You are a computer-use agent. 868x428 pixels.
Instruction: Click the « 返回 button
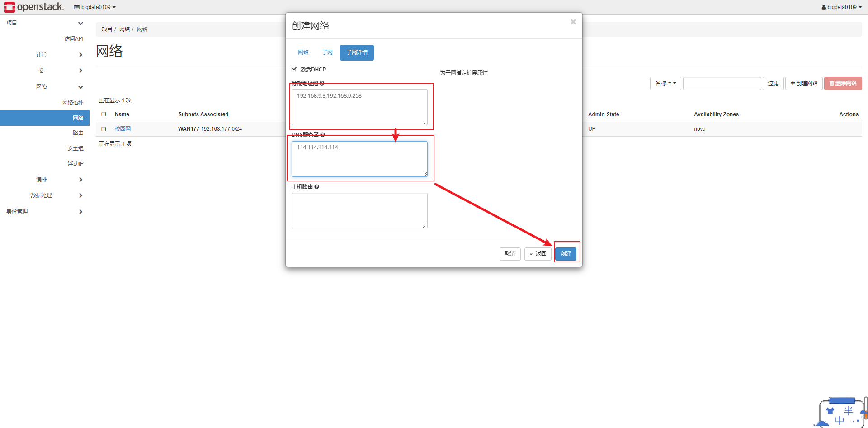(538, 254)
